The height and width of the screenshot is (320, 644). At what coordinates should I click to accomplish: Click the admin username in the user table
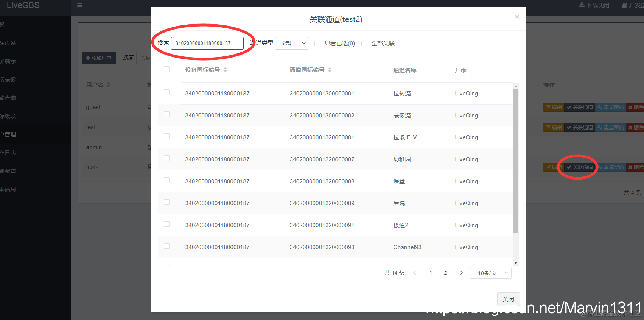click(x=94, y=147)
